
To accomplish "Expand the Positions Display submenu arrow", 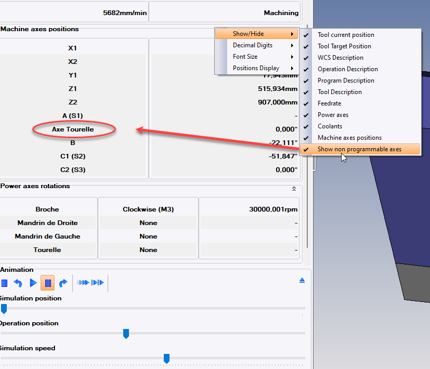I will [x=292, y=68].
